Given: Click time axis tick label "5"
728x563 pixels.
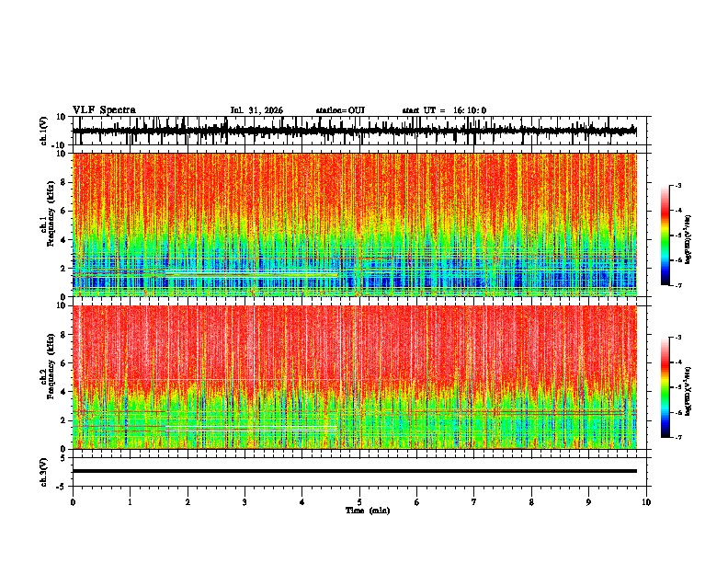Looking at the screenshot, I should coord(359,502).
